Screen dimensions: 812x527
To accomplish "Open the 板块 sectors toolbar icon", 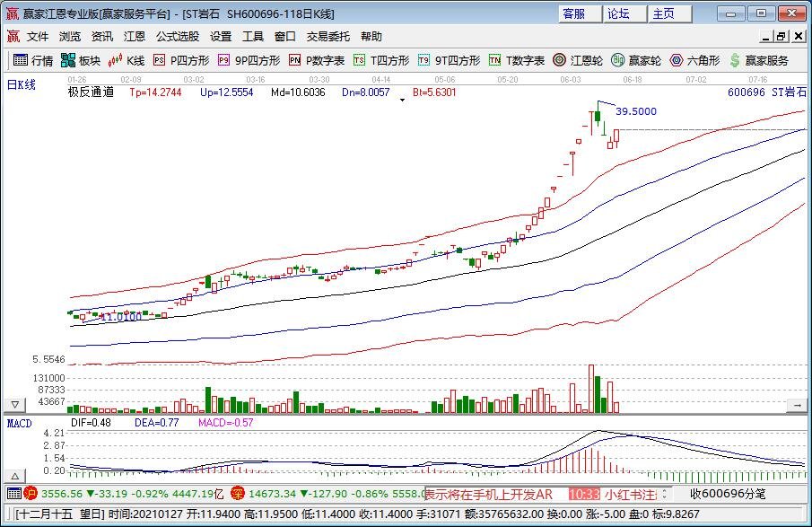I will (80, 61).
